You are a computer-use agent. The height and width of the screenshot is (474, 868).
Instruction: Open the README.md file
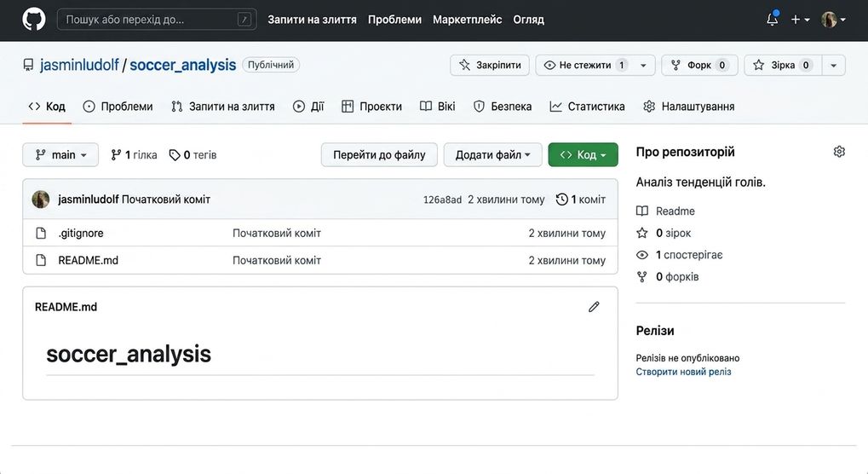pos(88,260)
